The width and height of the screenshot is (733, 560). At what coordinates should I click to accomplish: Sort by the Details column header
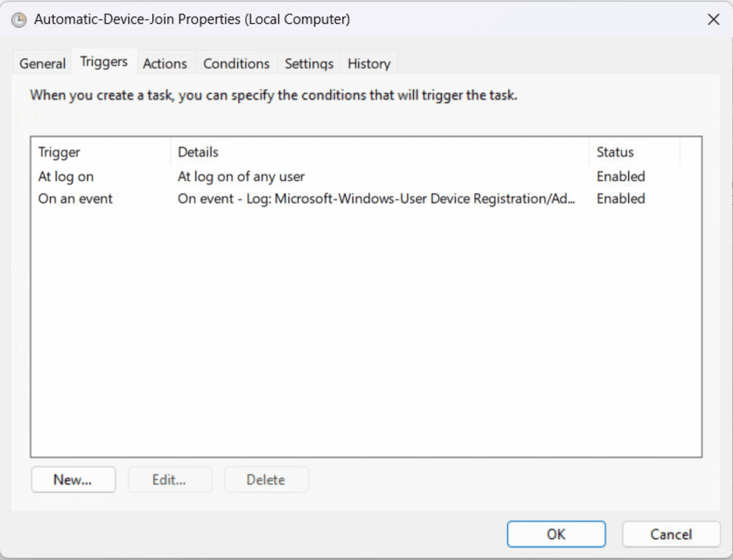tap(198, 151)
